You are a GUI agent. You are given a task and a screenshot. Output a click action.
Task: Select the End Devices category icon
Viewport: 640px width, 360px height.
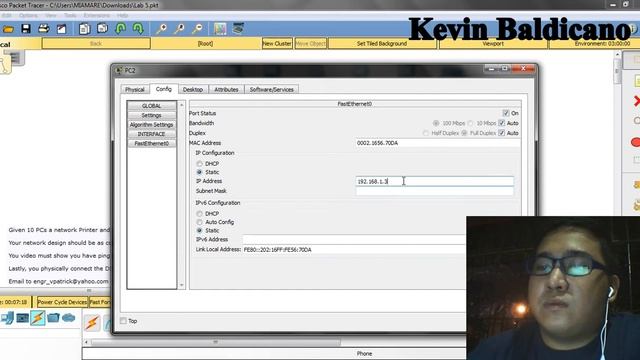pos(7,318)
